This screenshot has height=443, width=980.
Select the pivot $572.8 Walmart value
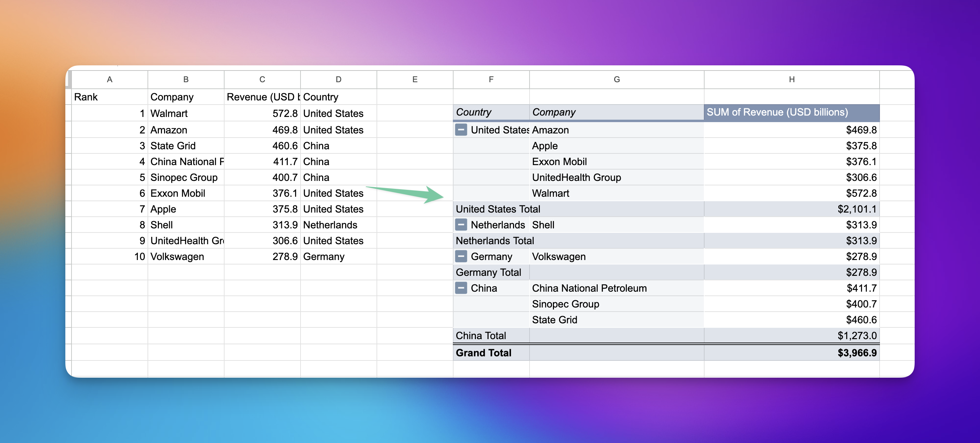(792, 193)
